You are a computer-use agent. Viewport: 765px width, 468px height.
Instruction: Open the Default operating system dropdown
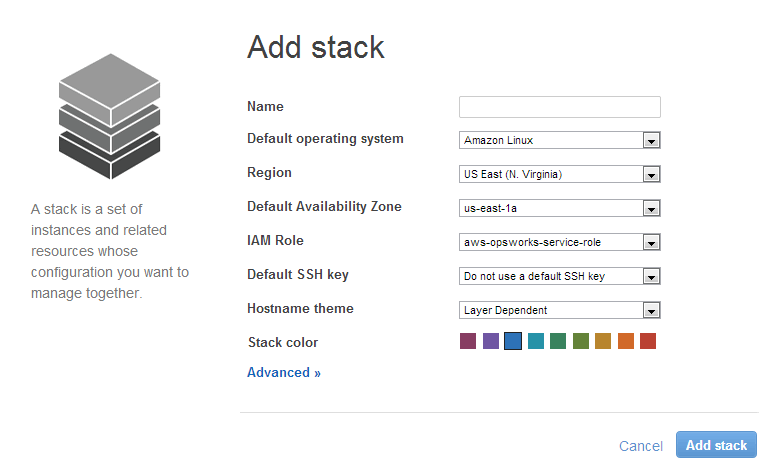click(560, 141)
